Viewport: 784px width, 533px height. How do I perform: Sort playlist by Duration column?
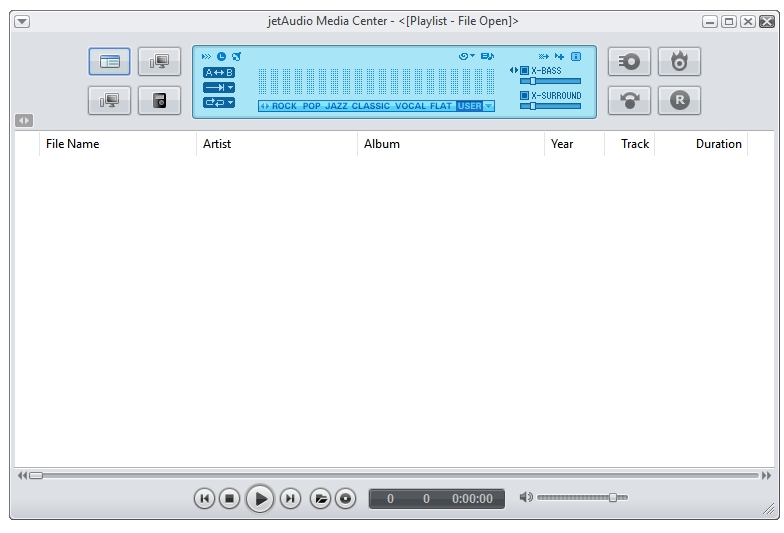point(701,144)
